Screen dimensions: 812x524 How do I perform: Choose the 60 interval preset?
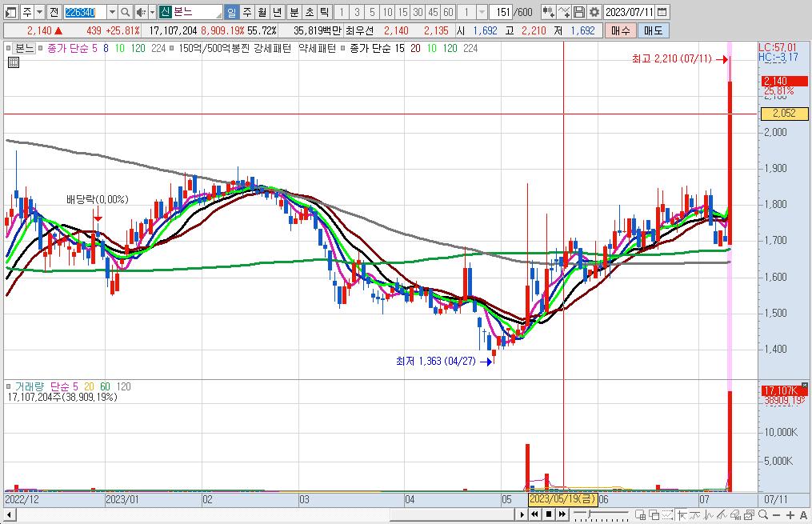tap(449, 11)
